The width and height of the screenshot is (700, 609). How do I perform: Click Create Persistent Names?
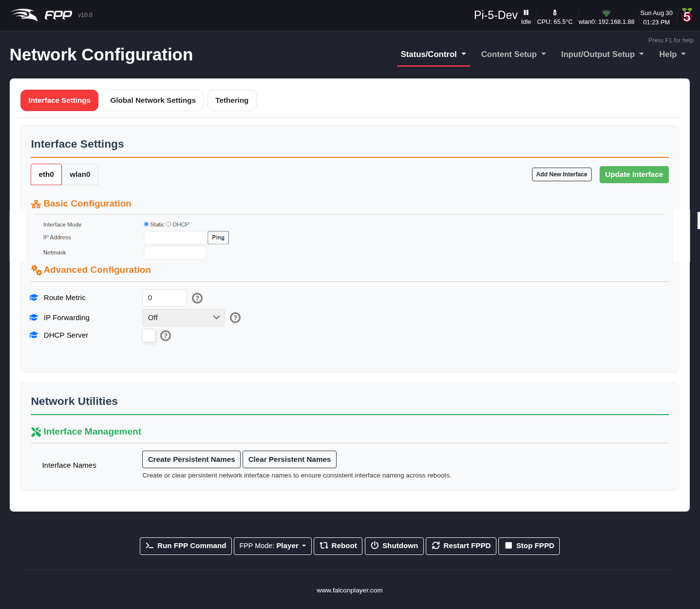click(x=191, y=459)
